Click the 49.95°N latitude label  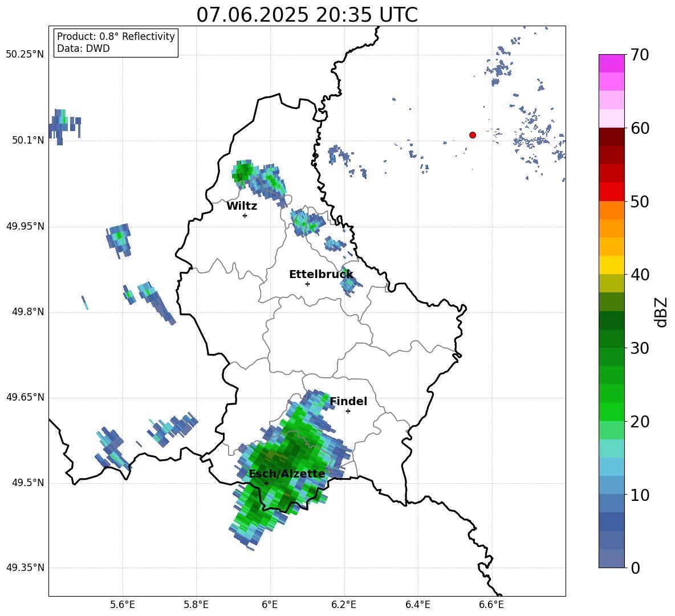(25, 226)
